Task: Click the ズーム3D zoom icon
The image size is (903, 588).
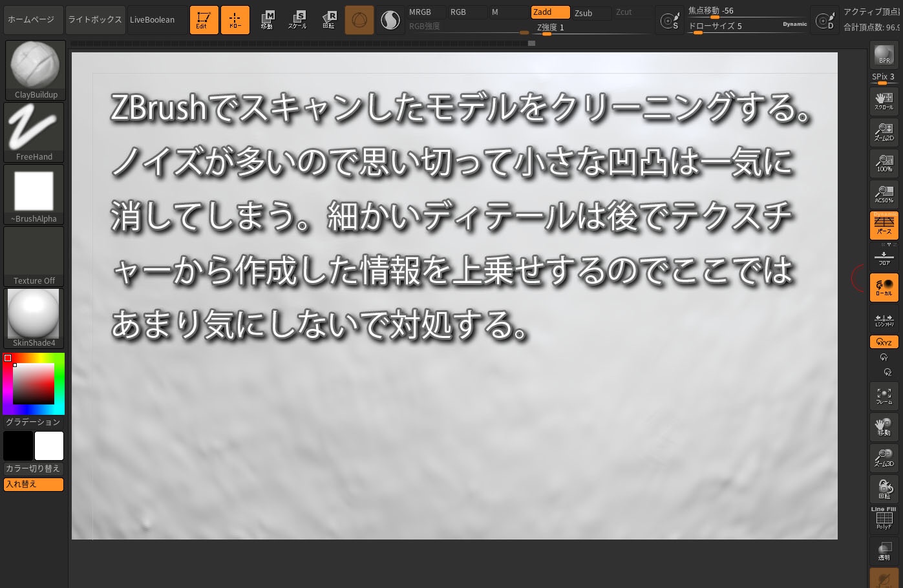Action: click(884, 458)
